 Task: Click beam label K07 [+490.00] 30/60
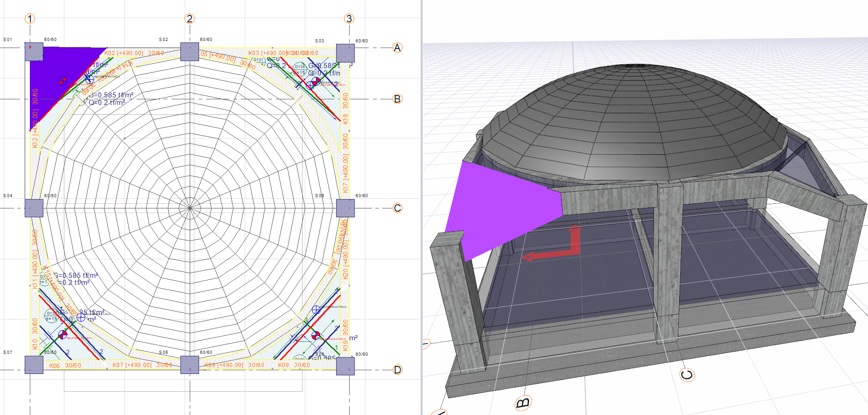[143, 365]
